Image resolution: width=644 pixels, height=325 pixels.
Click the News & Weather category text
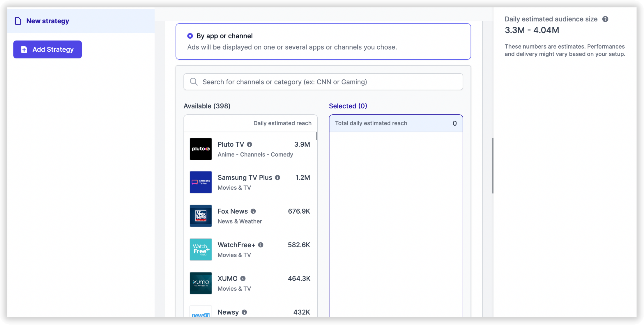click(x=240, y=221)
